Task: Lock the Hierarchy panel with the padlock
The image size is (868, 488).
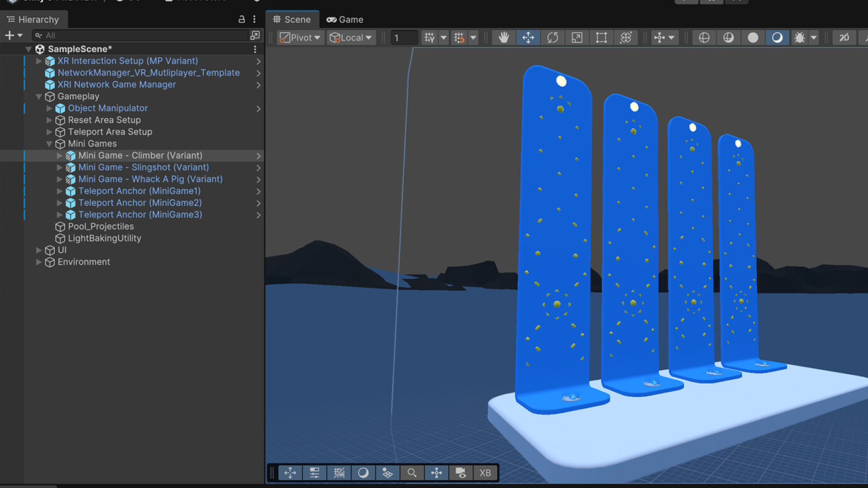Action: point(242,19)
